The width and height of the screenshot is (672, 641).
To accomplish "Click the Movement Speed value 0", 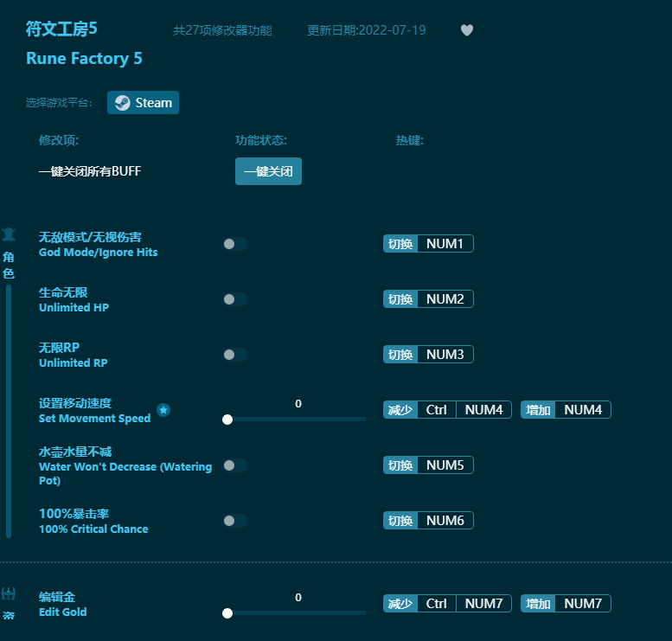I will (x=298, y=403).
